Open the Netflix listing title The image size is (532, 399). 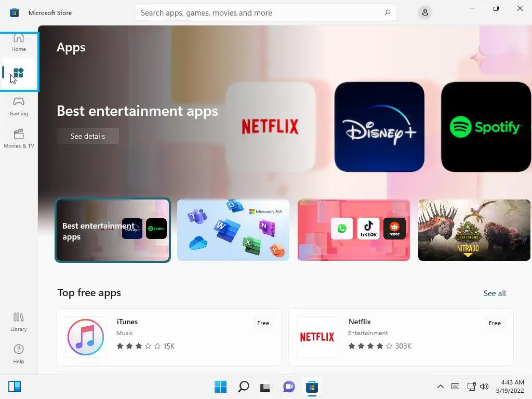[360, 322]
